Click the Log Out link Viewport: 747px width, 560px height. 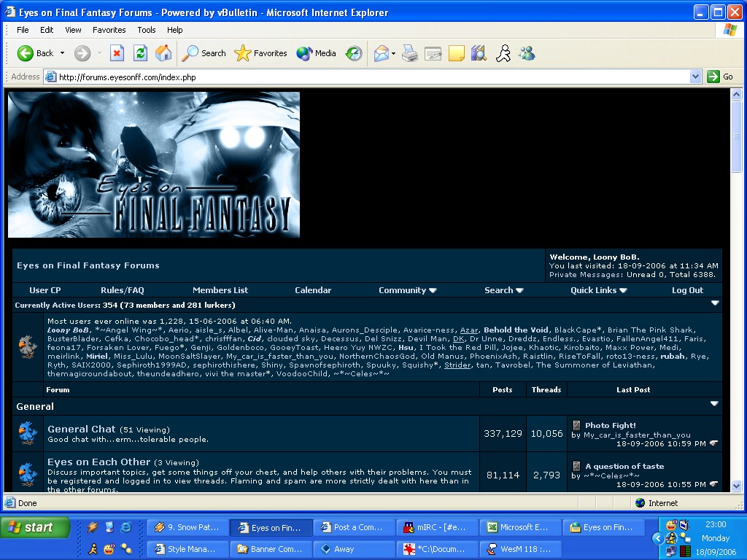(687, 290)
